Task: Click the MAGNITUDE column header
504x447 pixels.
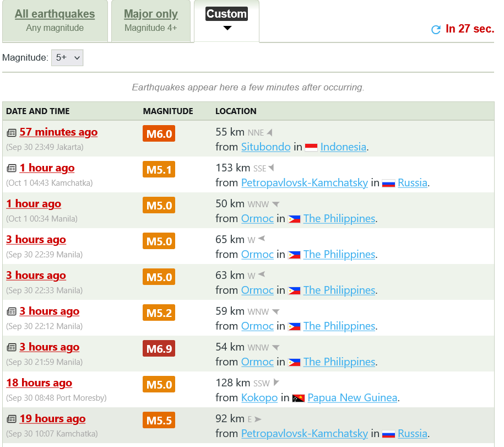Action: tap(168, 111)
